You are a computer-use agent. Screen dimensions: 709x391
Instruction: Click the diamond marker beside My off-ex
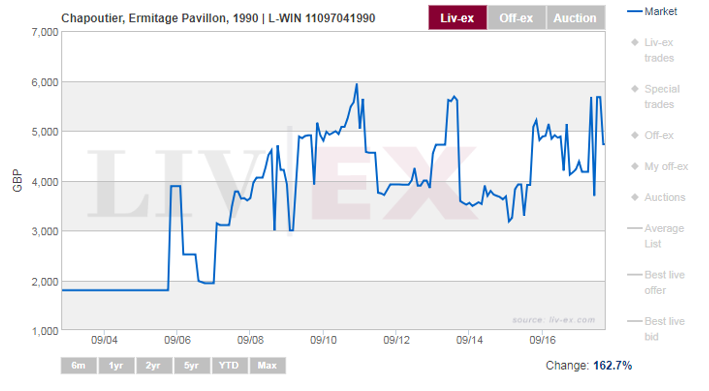point(635,166)
